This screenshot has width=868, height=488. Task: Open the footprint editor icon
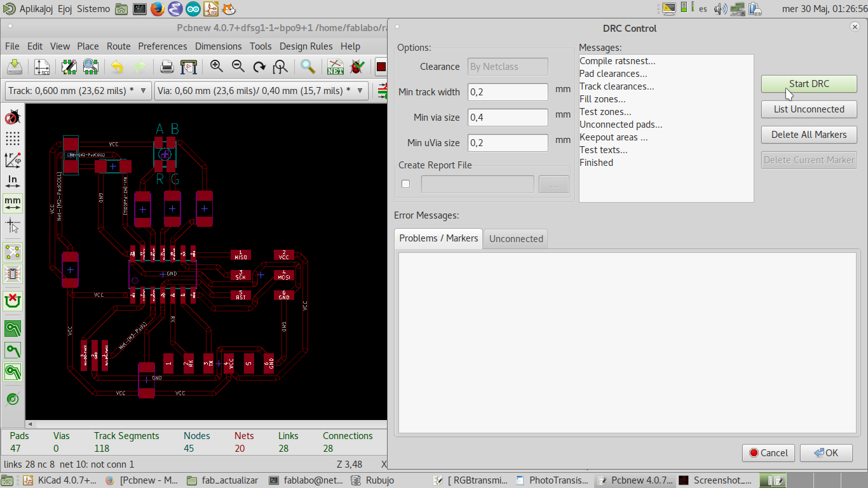point(69,67)
